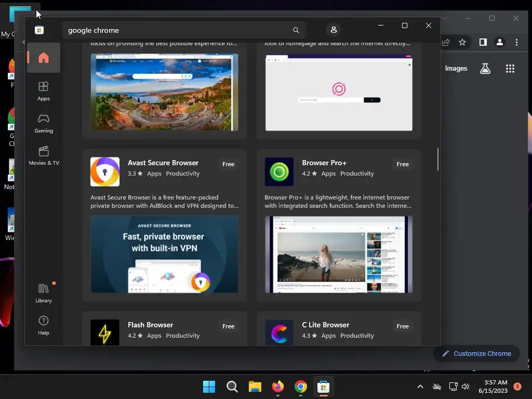Viewport: 532px width, 399px height.
Task: Open the Avast Secure Browser app icon
Action: (x=105, y=171)
